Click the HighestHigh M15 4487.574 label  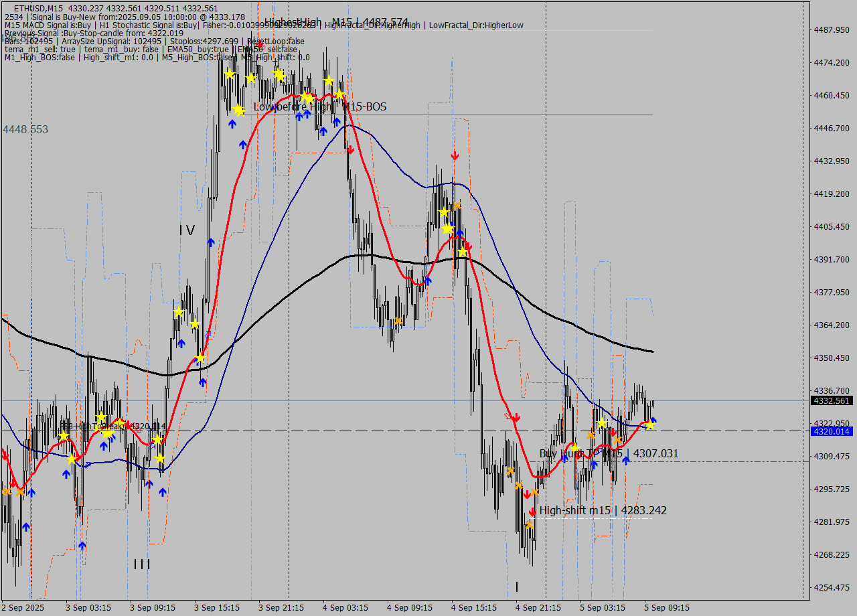(x=336, y=22)
